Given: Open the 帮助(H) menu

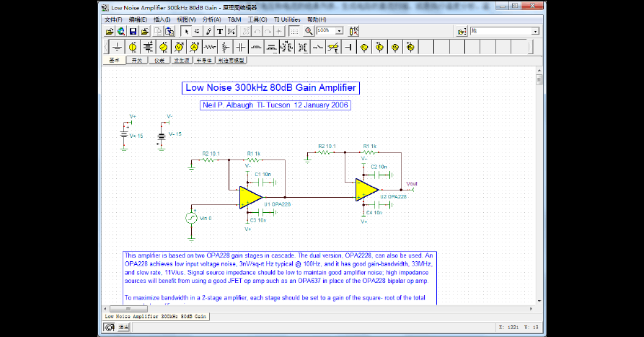Looking at the screenshot, I should click(317, 19).
